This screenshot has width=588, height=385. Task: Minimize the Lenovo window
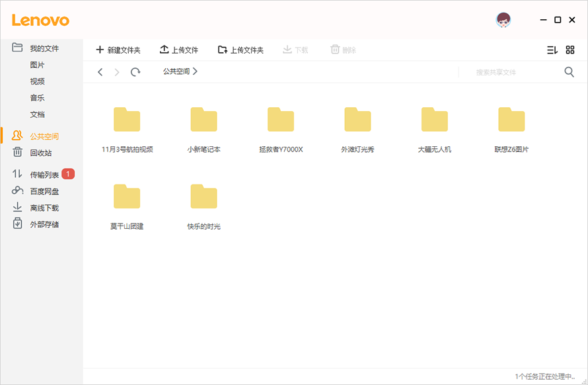coord(543,20)
